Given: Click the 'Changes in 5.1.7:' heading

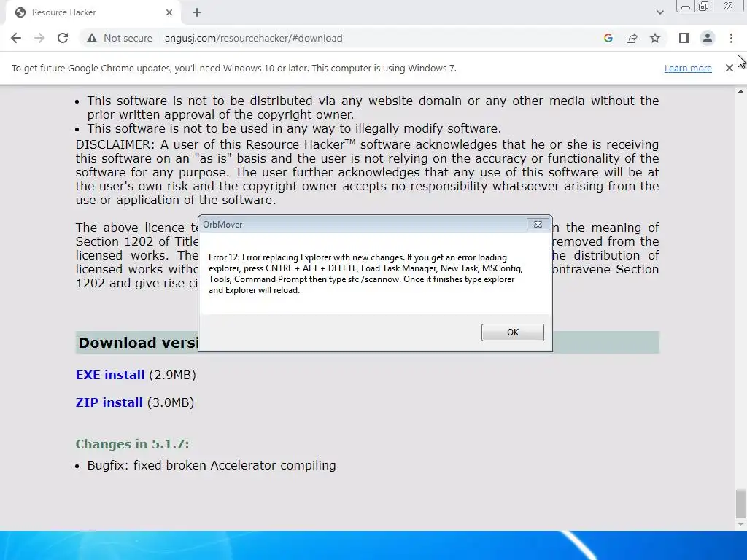Looking at the screenshot, I should click(133, 444).
